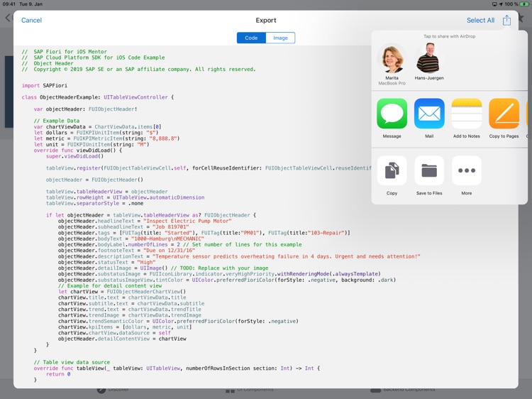
Task: Share via Mail app icon
Action: point(429,114)
